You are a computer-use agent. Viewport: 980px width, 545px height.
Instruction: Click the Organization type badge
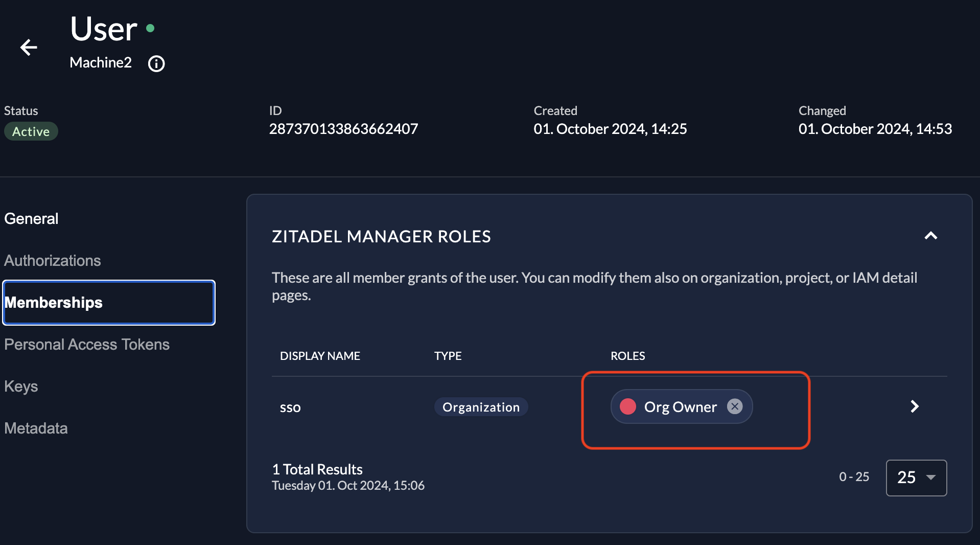(480, 407)
